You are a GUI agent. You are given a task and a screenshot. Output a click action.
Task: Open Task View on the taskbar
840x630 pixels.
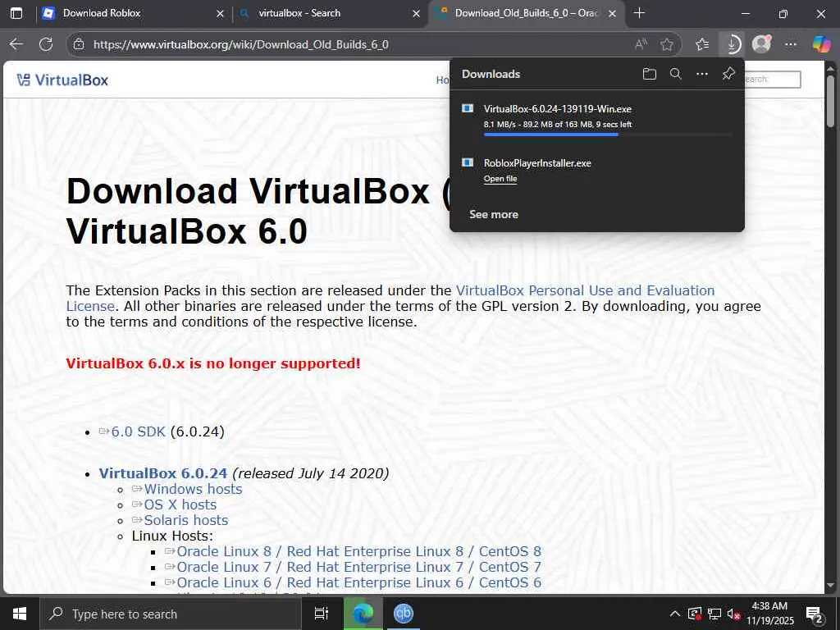322,614
